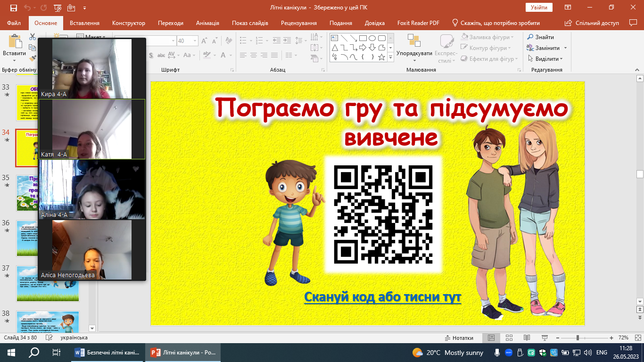Click the Format Painter brush icon
The image size is (644, 362).
tap(32, 58)
